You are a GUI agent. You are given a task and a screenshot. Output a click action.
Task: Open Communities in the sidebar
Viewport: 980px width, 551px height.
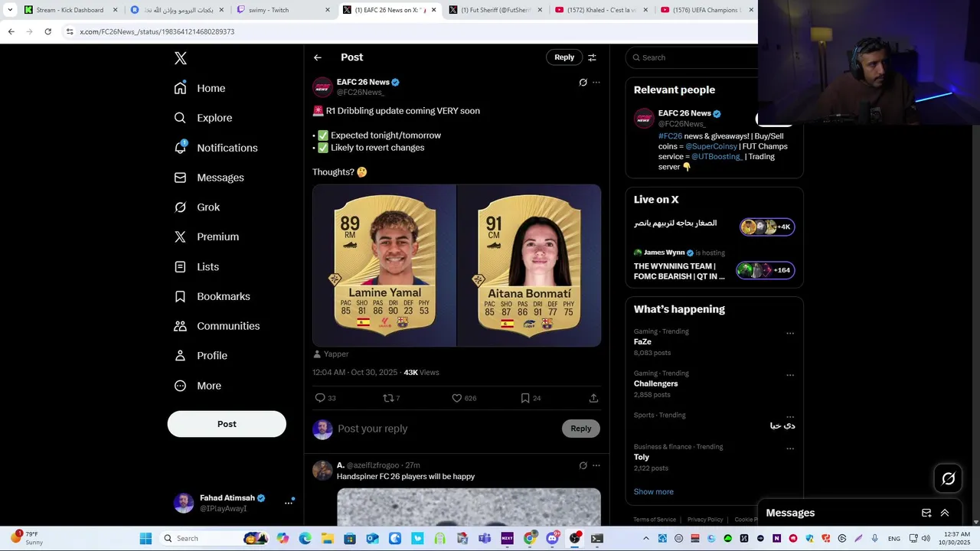(x=217, y=326)
